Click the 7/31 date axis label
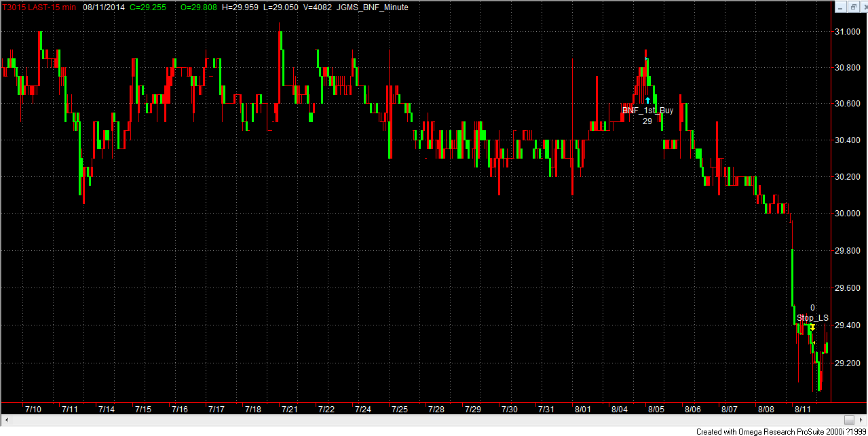Viewport: 868px width, 436px height. (546, 409)
